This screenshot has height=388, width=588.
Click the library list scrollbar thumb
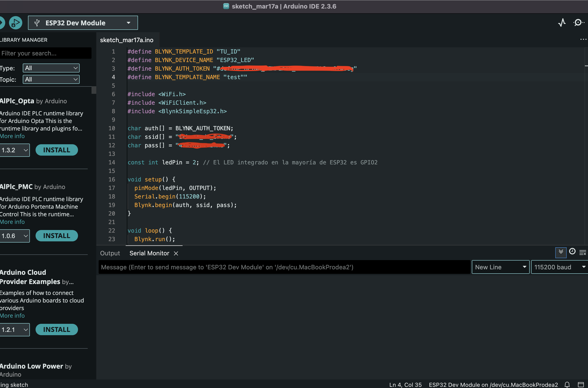point(94,90)
